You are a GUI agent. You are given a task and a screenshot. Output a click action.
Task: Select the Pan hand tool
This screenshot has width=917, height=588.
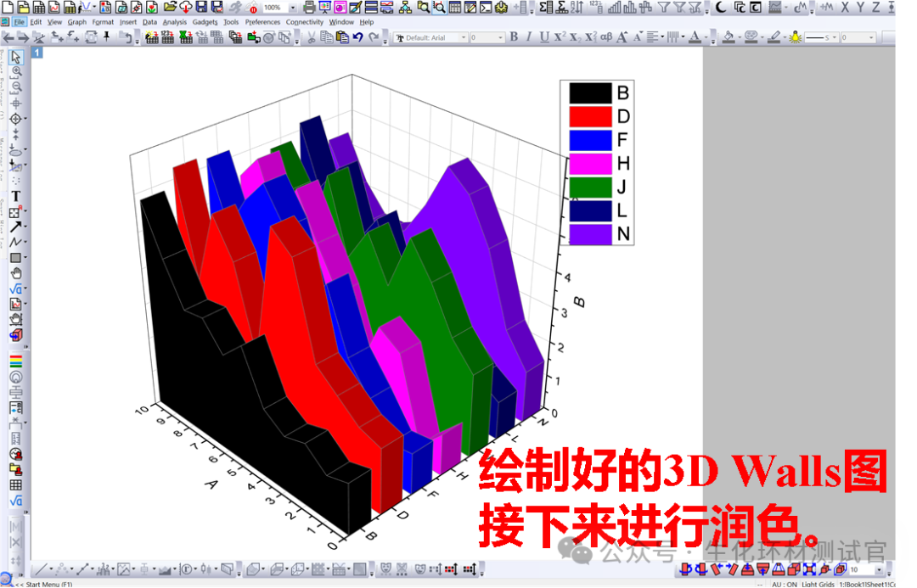pyautogui.click(x=16, y=273)
